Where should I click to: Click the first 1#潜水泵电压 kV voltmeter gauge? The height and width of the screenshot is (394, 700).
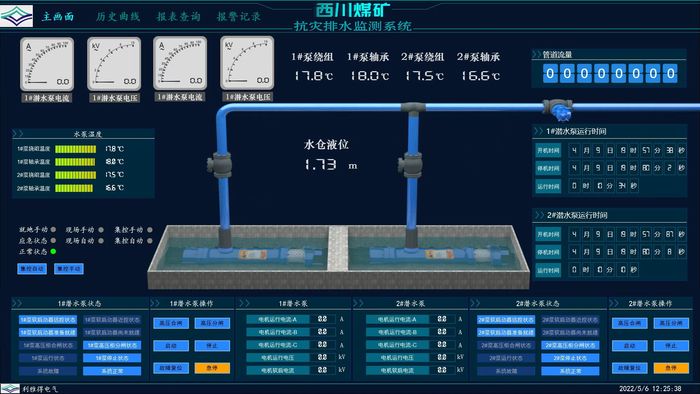tap(114, 64)
